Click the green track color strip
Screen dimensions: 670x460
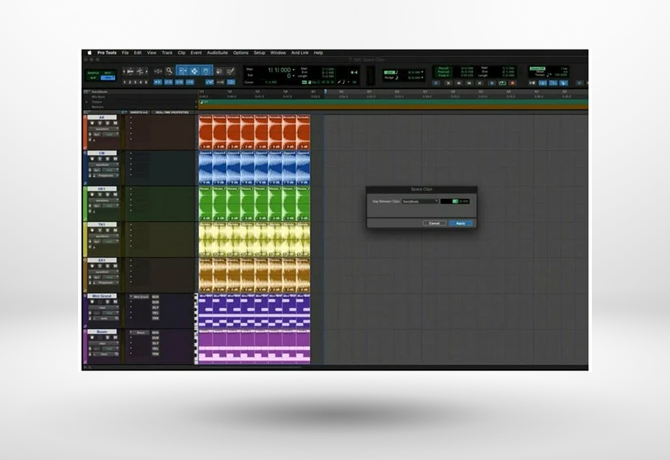(85, 203)
